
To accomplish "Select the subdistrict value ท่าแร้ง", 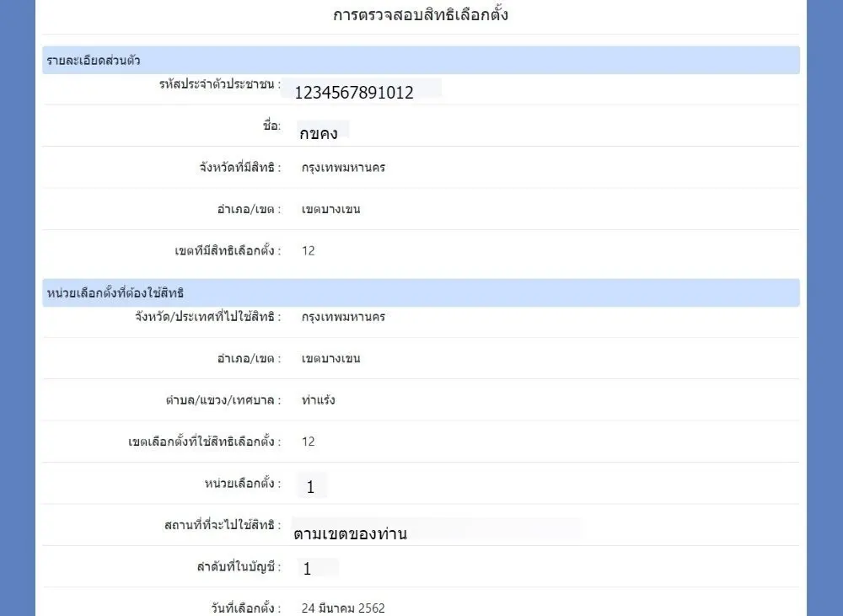I will pyautogui.click(x=318, y=400).
